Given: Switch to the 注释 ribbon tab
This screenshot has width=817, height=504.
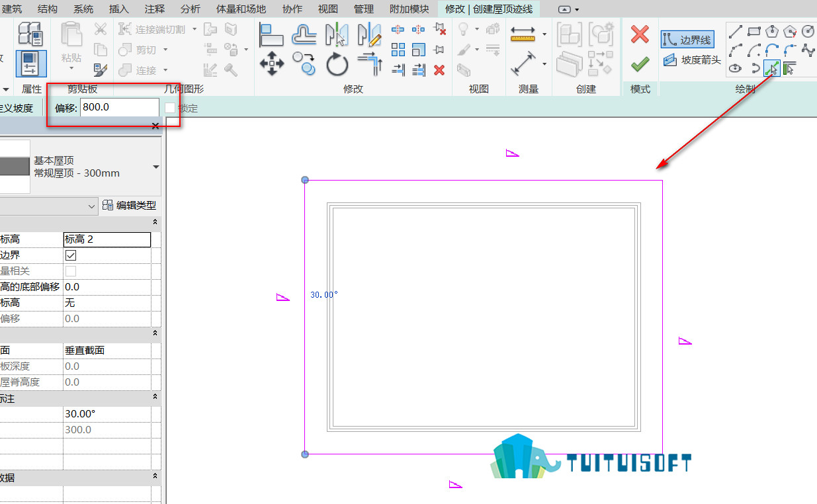Looking at the screenshot, I should pos(155,9).
